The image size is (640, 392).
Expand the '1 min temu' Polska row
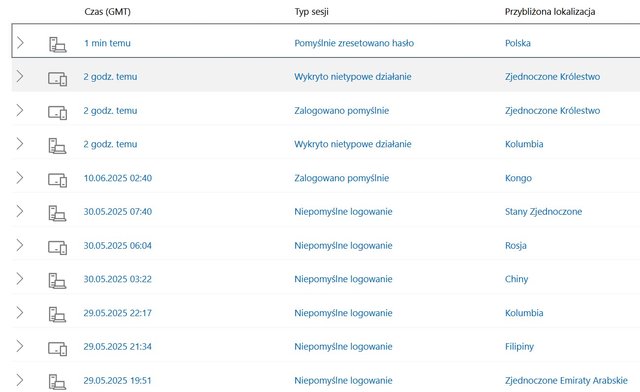(20, 42)
